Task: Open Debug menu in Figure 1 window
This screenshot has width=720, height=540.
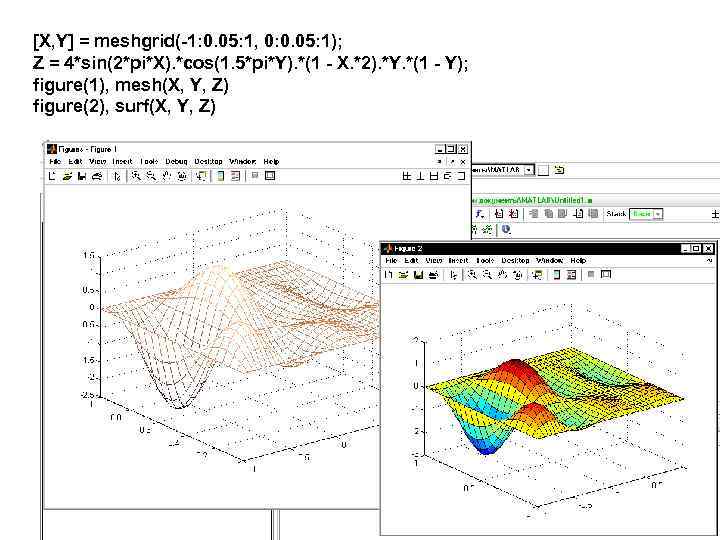Action: pos(176,162)
